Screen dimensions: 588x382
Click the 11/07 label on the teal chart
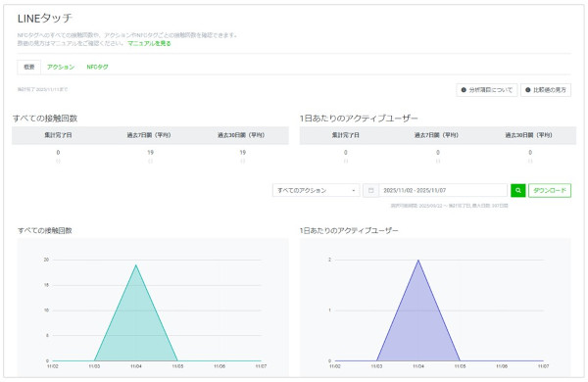click(x=261, y=366)
